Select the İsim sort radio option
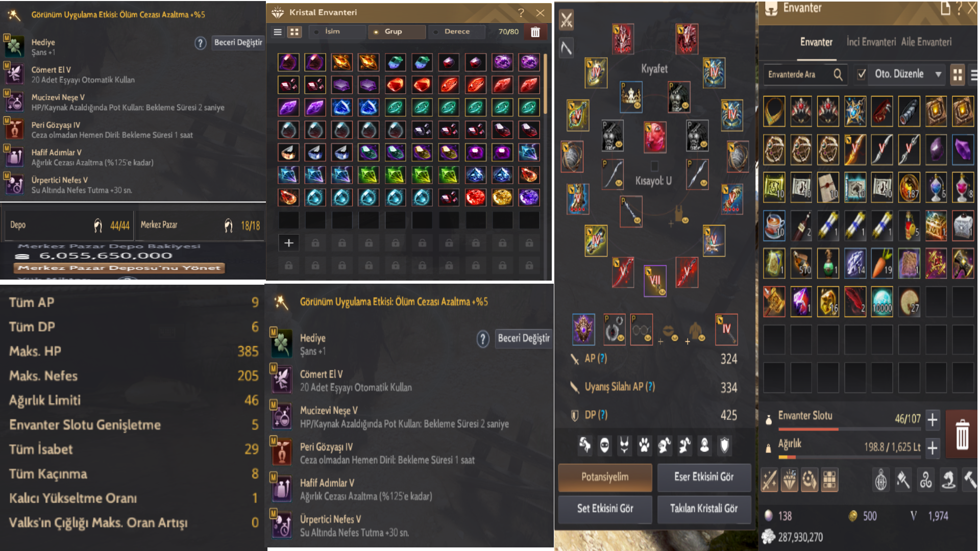980x551 pixels. pyautogui.click(x=338, y=32)
